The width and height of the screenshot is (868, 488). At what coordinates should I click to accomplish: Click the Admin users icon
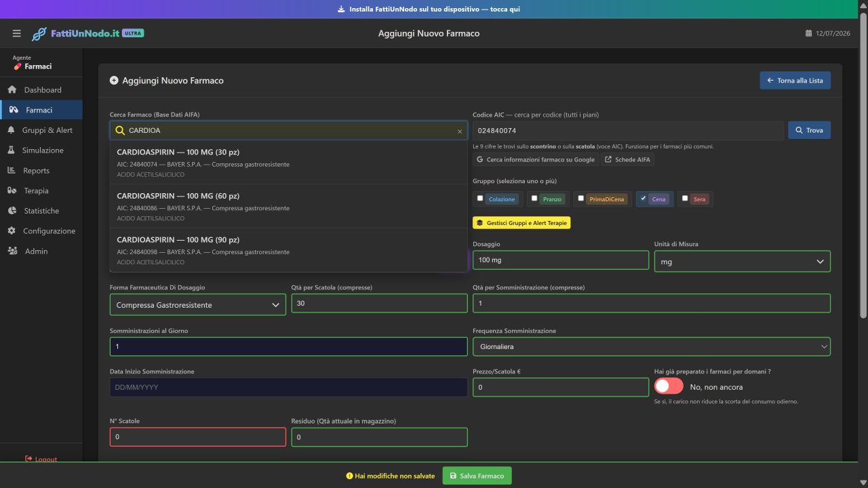pos(12,251)
